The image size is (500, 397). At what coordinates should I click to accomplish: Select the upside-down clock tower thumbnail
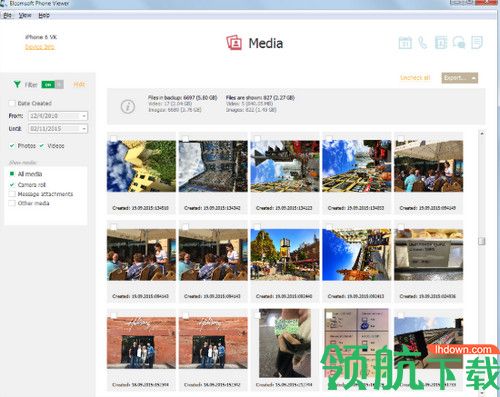pyautogui.click(x=285, y=166)
